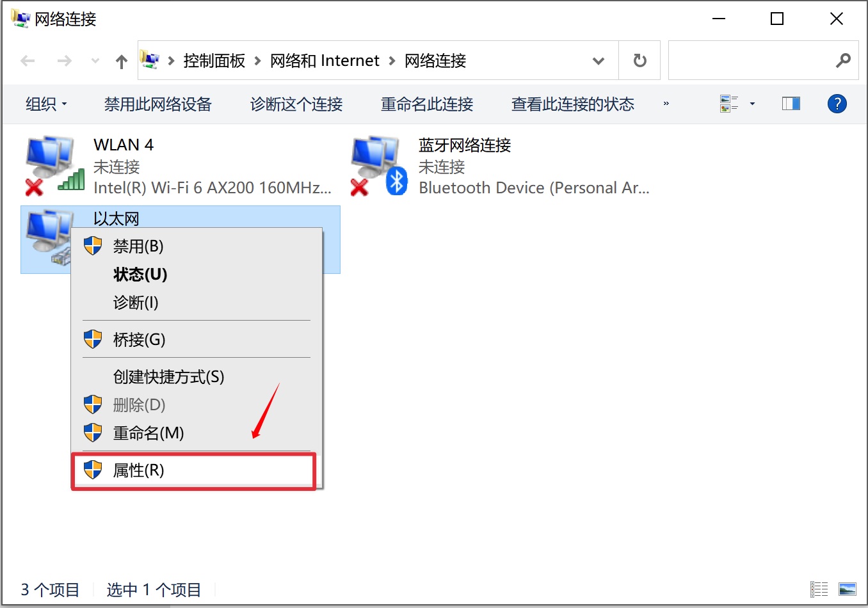This screenshot has height=608, width=868.
Task: Open the 组织 dropdown menu
Action: click(46, 104)
